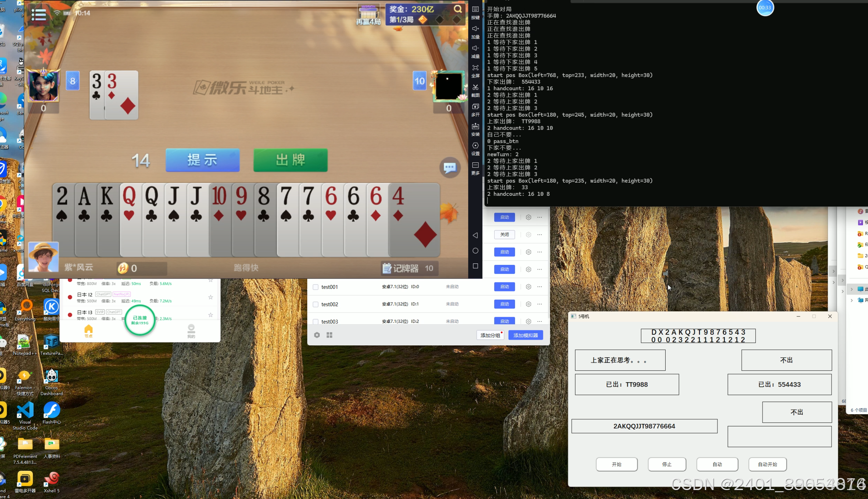Open the game hamburger menu icon
Image resolution: width=868 pixels, height=499 pixels.
[x=39, y=14]
